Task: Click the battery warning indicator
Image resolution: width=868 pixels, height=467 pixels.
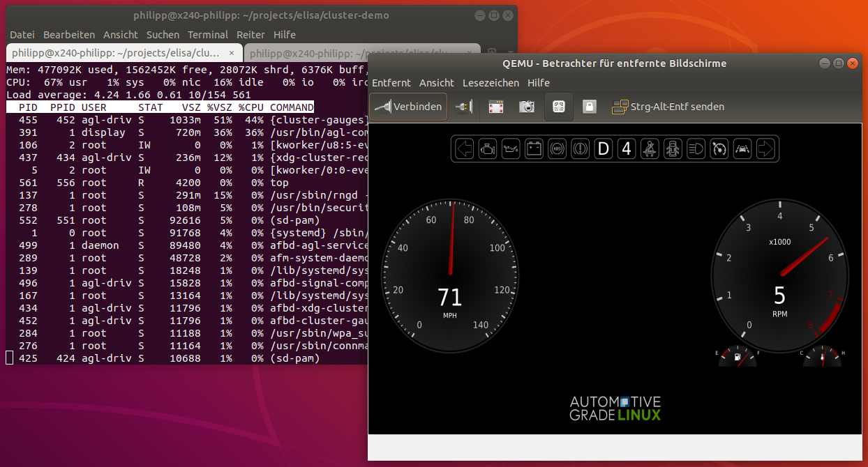Action: 534,148
